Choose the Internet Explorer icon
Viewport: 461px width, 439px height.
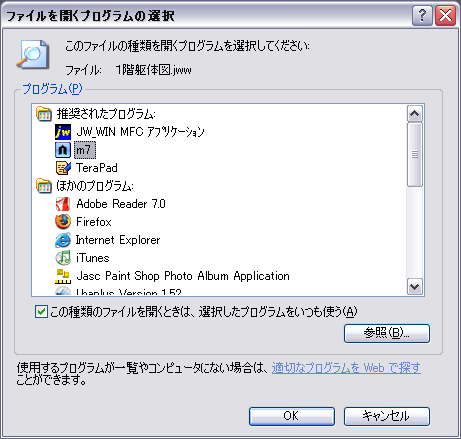pos(63,240)
